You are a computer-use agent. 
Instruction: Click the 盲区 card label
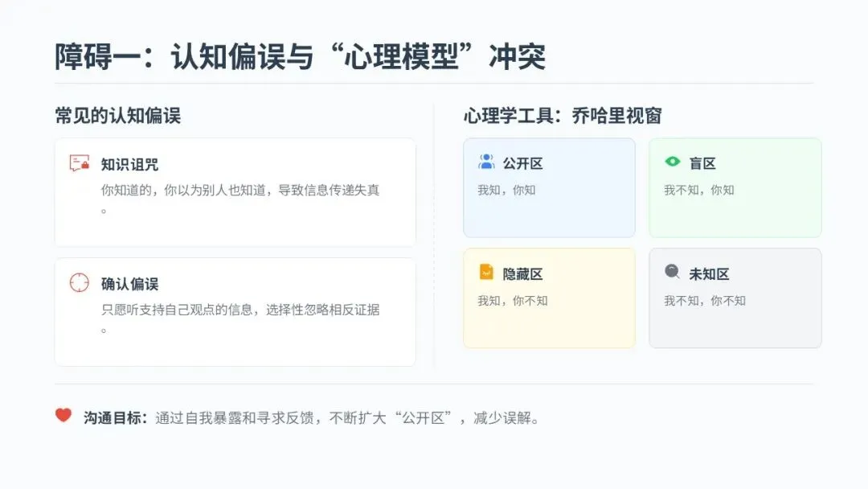click(702, 163)
